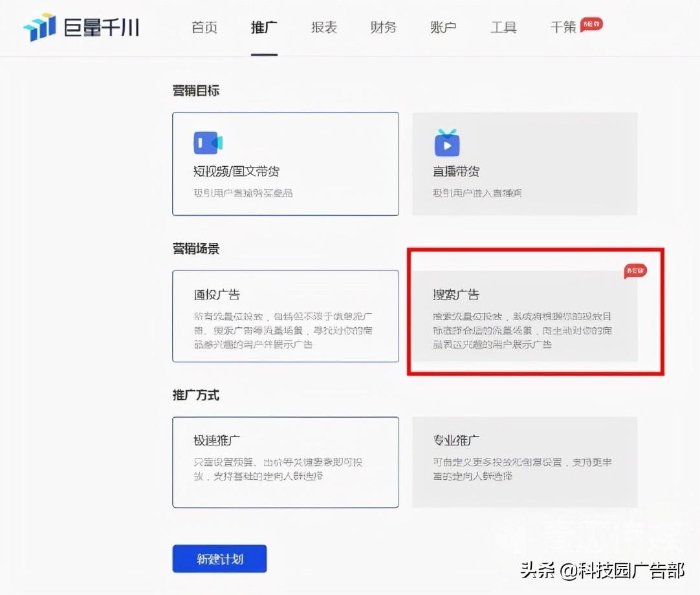Click the 头条 @科技园广告部 watermark text
Screen dimensions: 700x595
click(602, 571)
